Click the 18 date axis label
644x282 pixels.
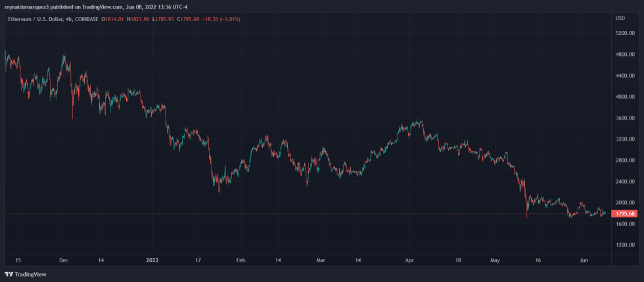[x=458, y=260]
